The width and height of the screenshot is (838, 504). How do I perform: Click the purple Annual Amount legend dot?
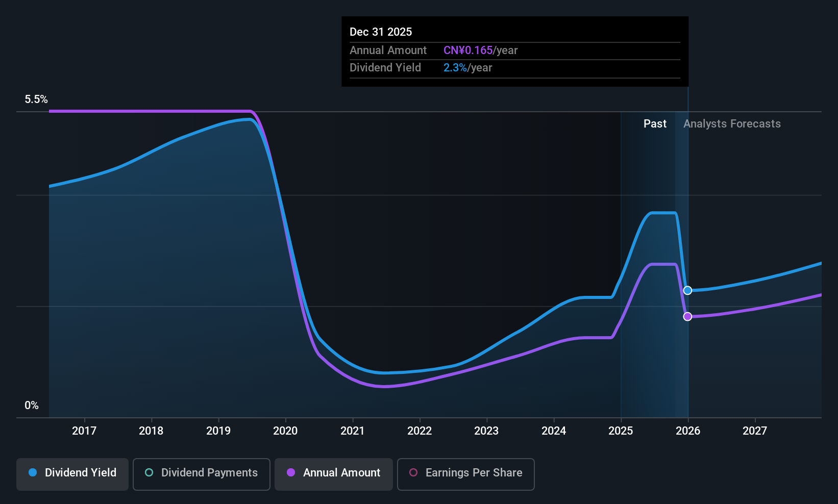[291, 472]
